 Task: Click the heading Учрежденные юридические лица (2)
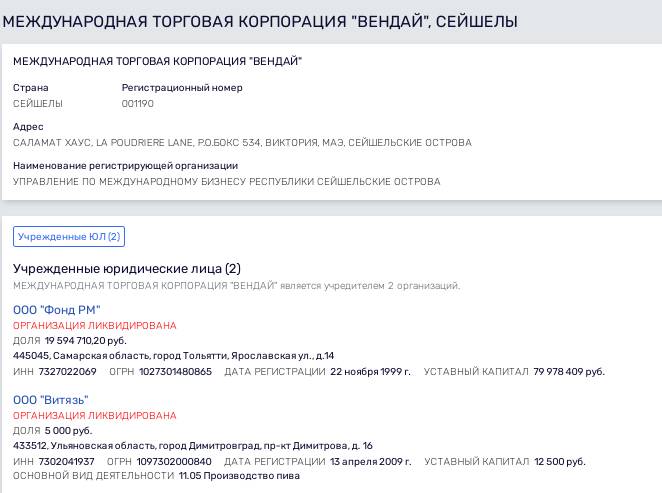point(127,269)
